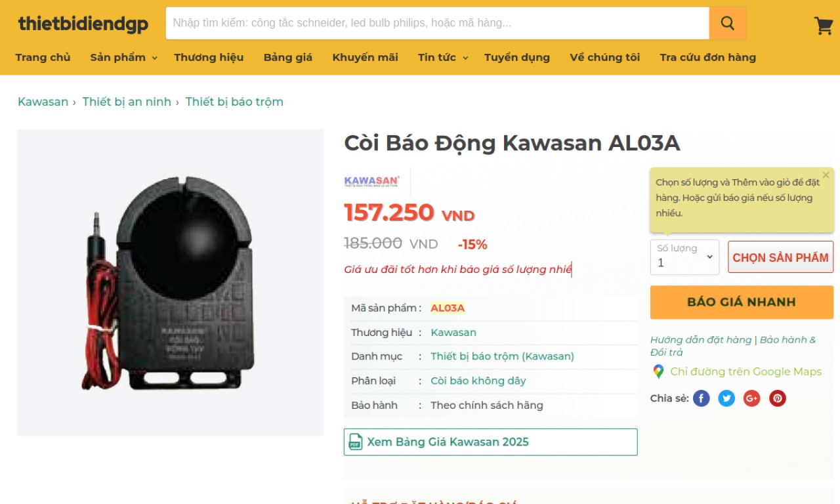Open Tra cứu đơn hàng page
The width and height of the screenshot is (840, 504).
pyautogui.click(x=707, y=58)
